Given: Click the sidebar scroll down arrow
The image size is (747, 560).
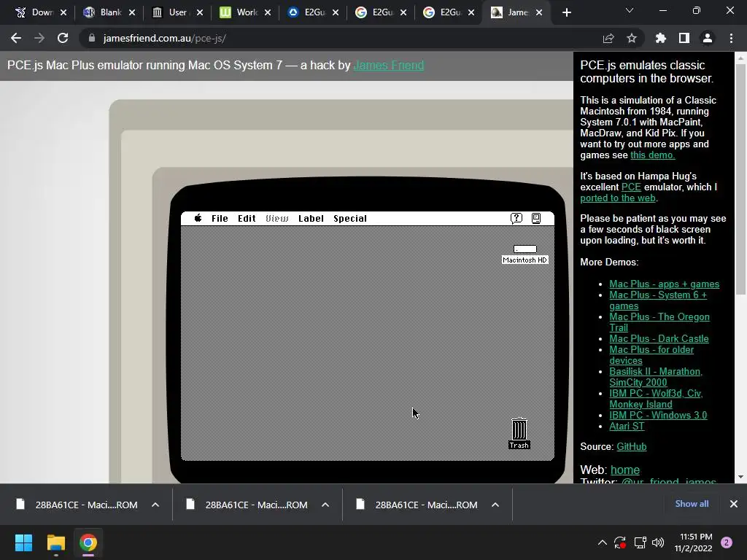Looking at the screenshot, I should point(740,477).
